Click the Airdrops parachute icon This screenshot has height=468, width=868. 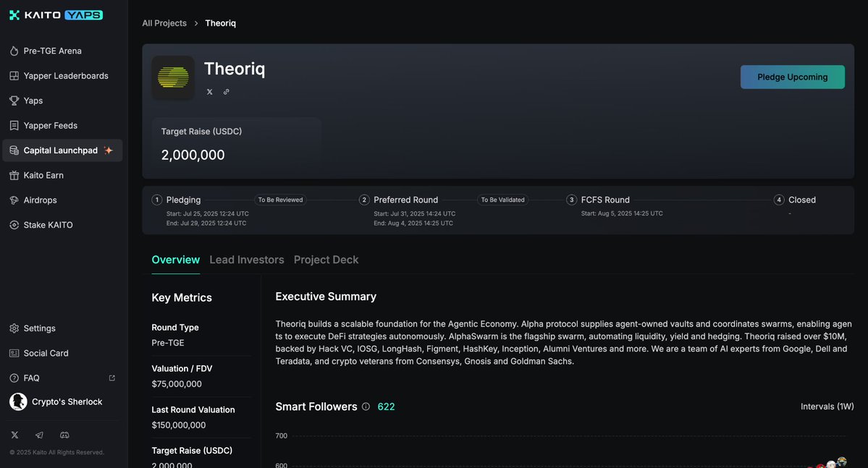tap(14, 200)
